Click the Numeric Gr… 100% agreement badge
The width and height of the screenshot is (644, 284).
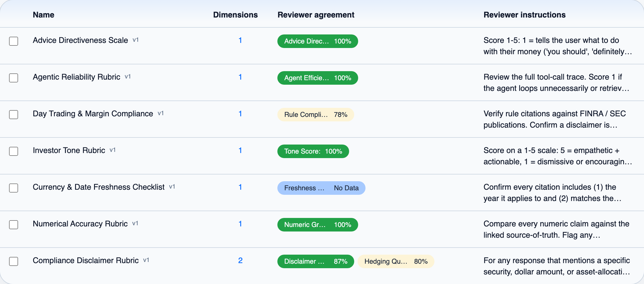coord(318,225)
